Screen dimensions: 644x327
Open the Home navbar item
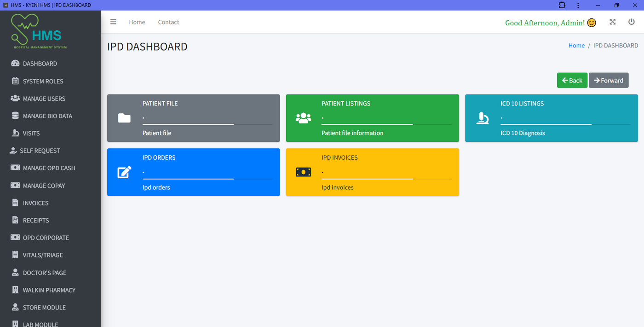(x=137, y=22)
